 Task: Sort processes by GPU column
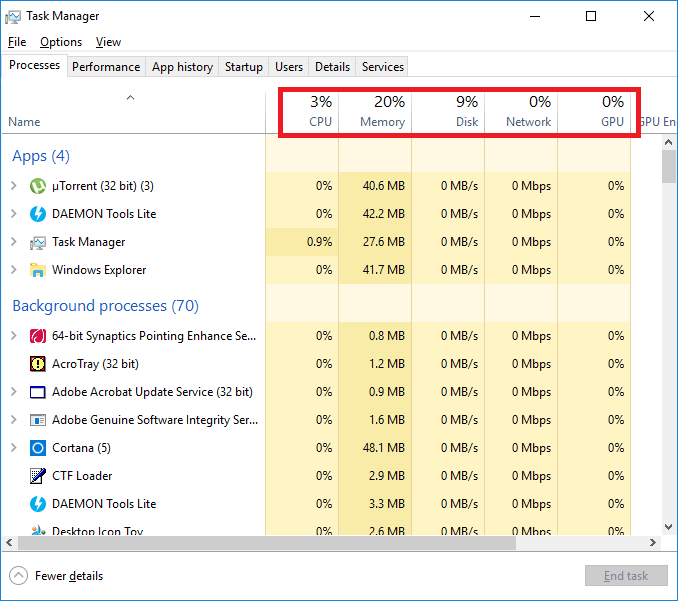point(594,112)
